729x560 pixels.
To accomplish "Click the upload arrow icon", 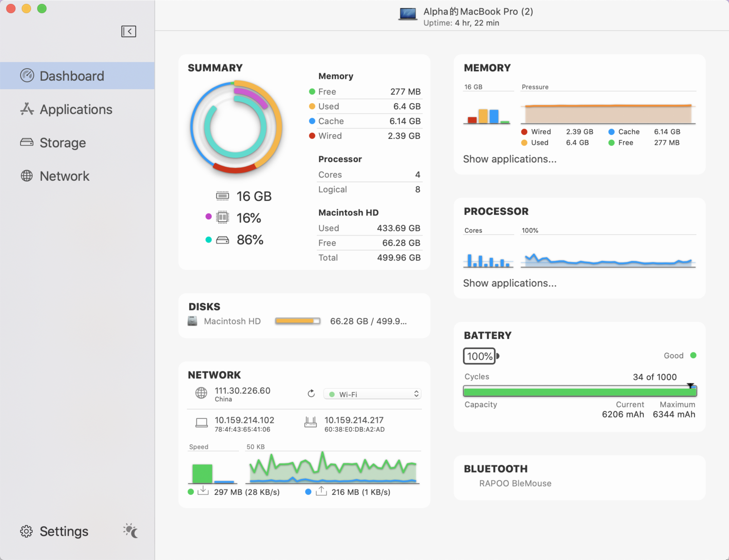I will click(321, 491).
